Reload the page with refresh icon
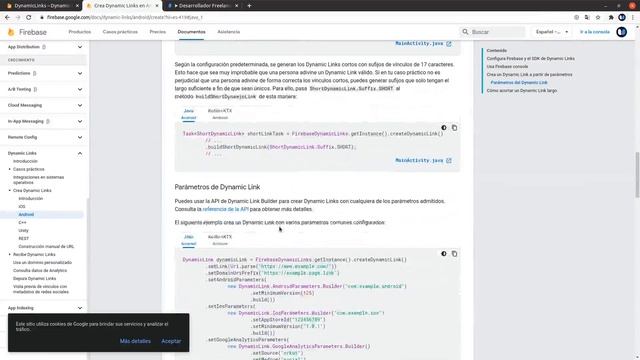The width and height of the screenshot is (640, 360). click(29, 17)
